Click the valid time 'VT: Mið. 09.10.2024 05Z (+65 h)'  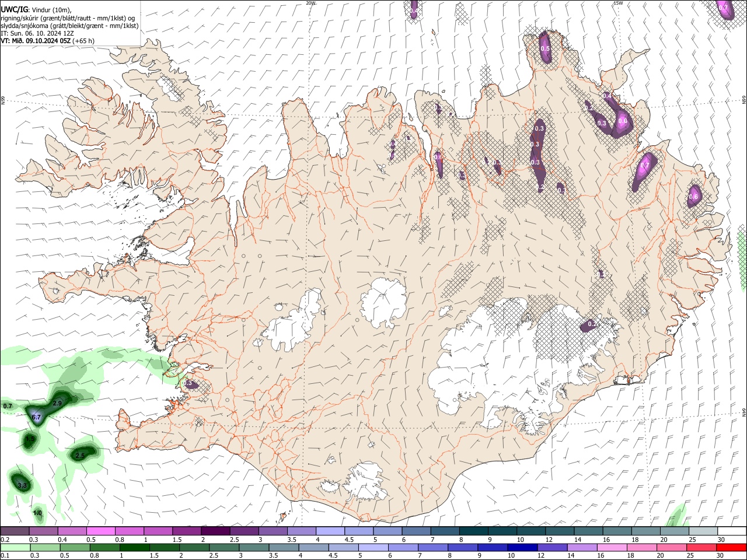tap(47, 41)
